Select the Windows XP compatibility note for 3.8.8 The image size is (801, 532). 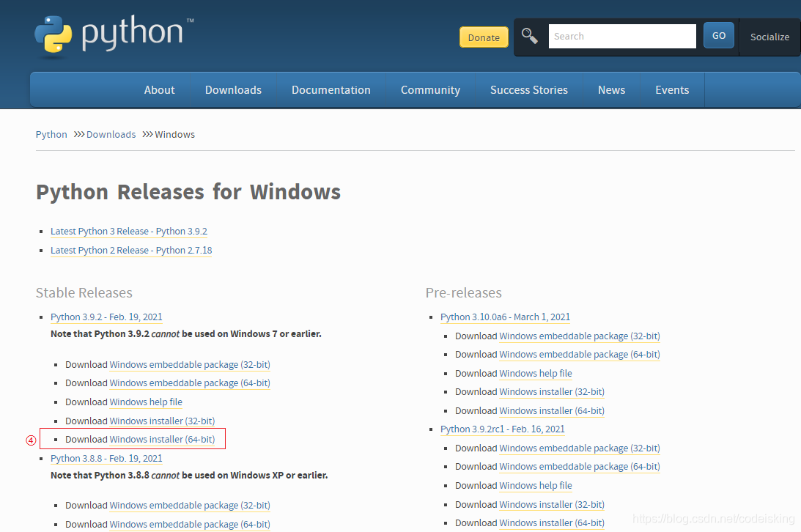click(189, 476)
